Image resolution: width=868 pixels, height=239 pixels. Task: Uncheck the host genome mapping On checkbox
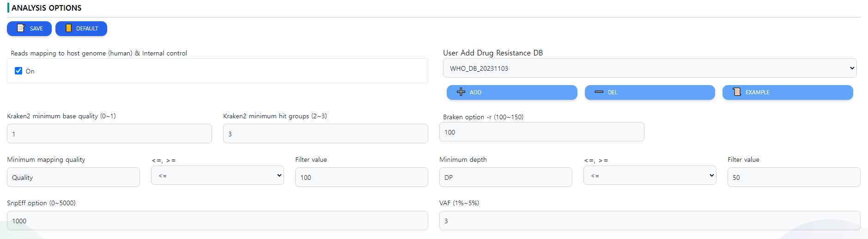point(18,71)
